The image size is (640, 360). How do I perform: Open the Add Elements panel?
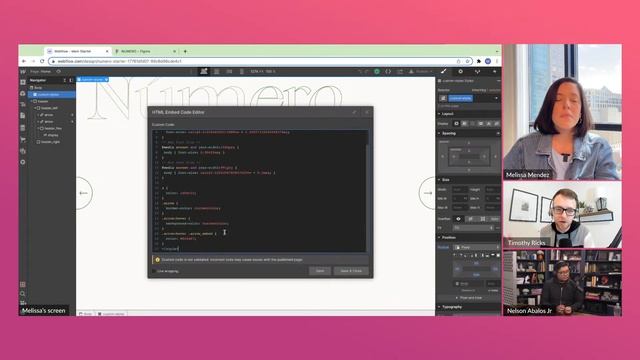pos(23,82)
